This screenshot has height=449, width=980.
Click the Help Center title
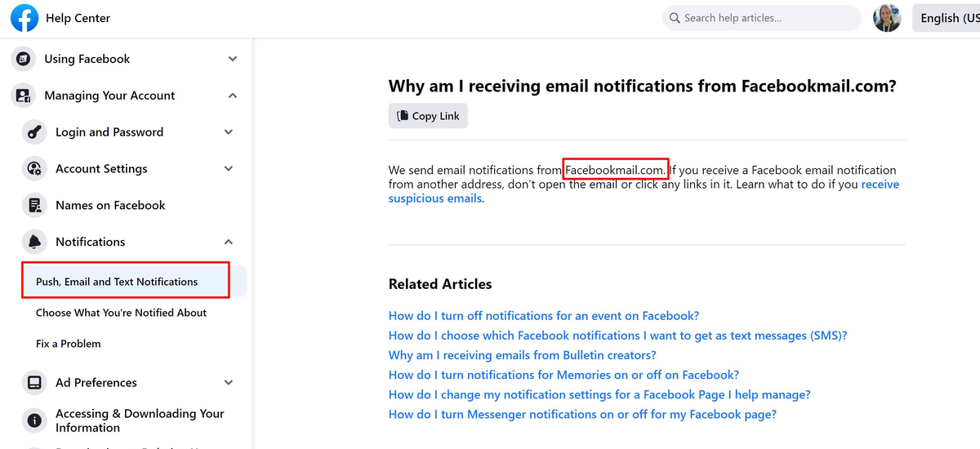coord(78,18)
